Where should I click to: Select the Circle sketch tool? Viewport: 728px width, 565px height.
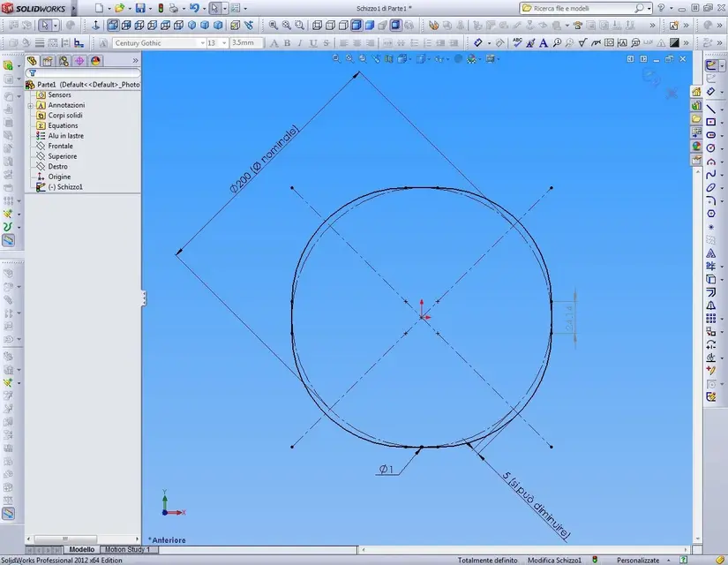coord(711,148)
